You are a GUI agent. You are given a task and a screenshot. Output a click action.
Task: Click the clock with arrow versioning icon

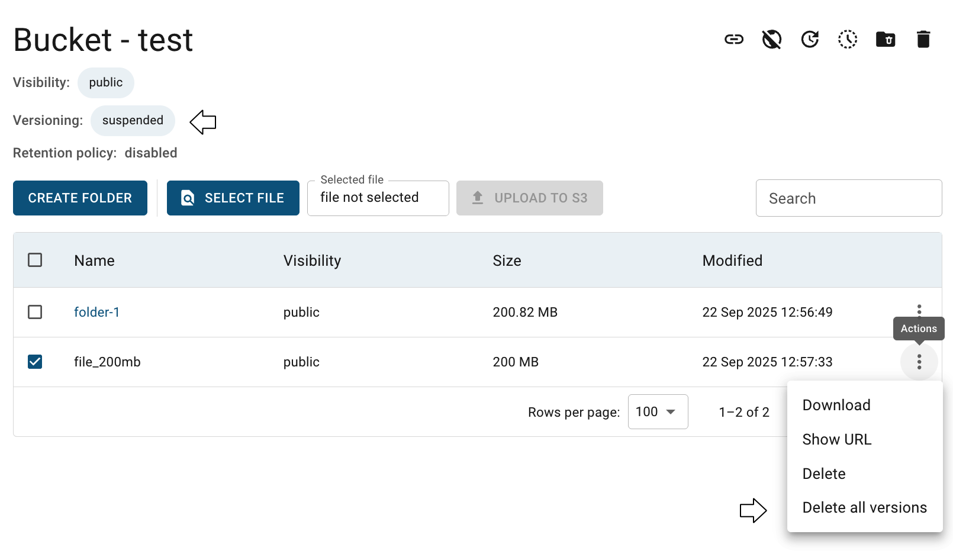tap(810, 40)
